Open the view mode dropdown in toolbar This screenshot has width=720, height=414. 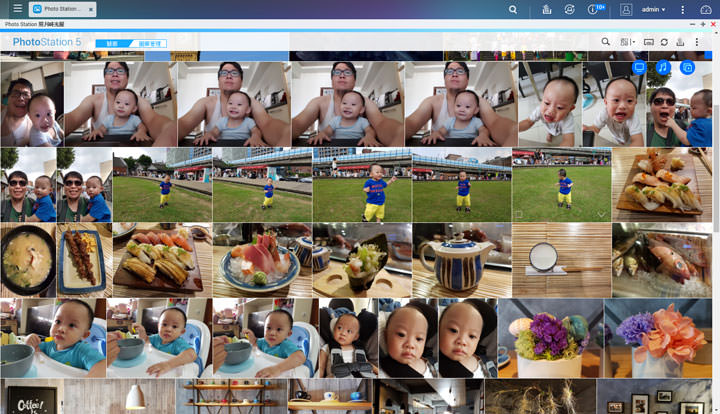click(627, 42)
